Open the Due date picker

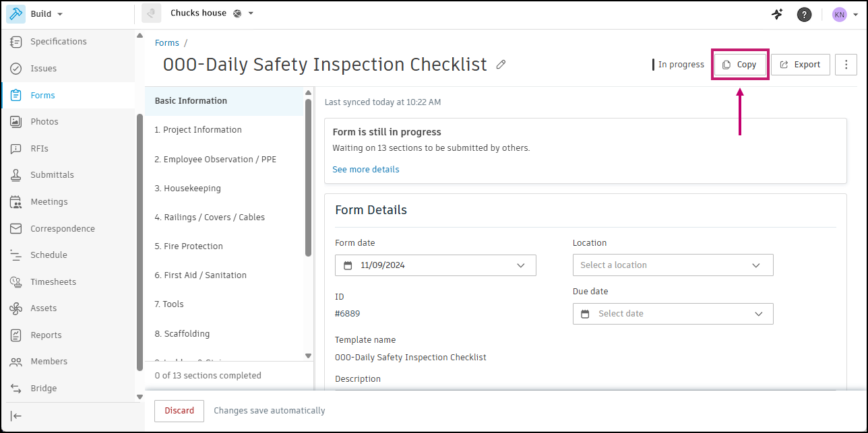coord(673,314)
